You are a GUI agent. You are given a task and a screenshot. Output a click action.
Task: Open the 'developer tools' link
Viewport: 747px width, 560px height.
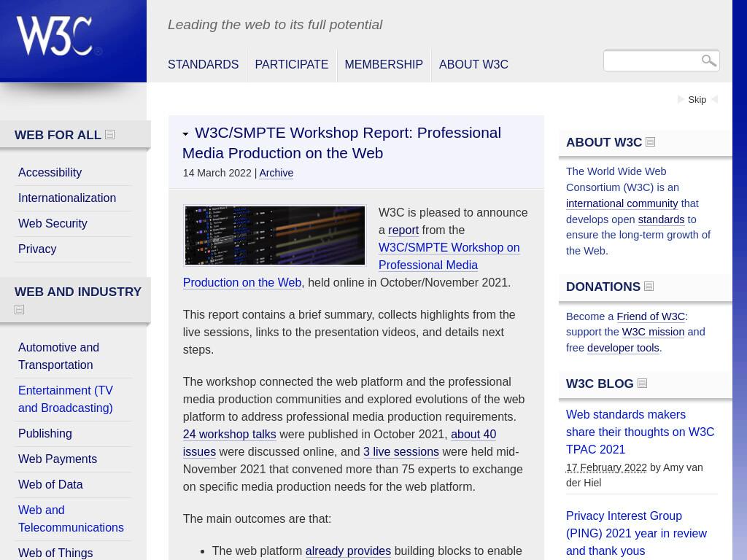tap(623, 348)
